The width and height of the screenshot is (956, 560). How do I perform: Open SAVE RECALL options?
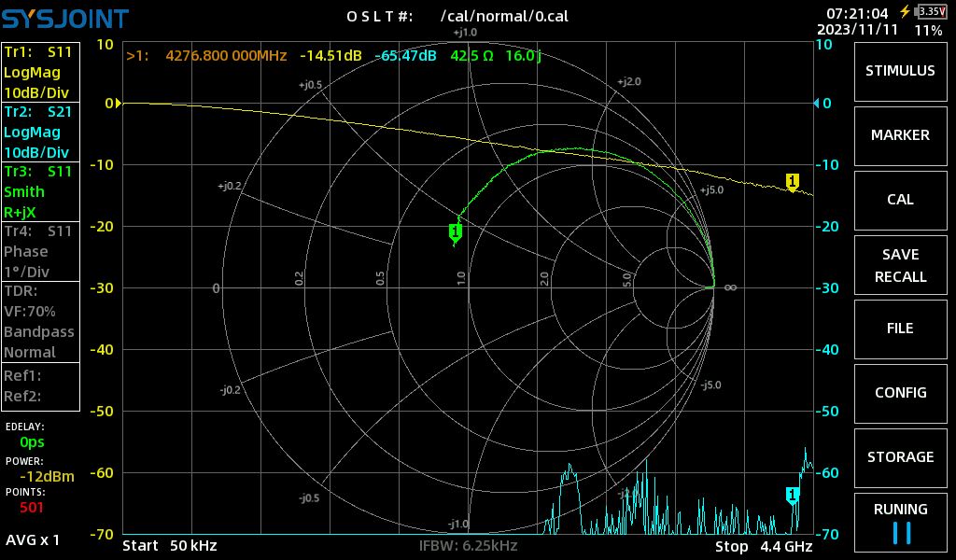click(x=900, y=265)
